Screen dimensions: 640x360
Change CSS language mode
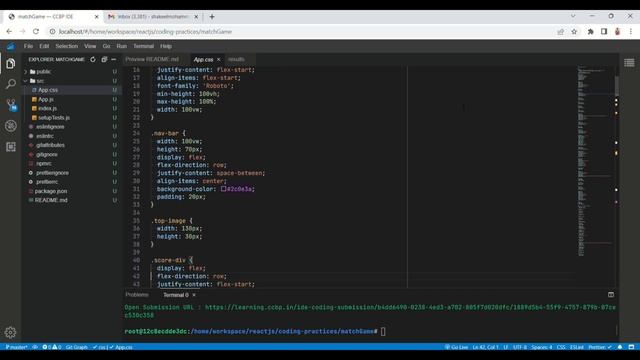click(561, 347)
